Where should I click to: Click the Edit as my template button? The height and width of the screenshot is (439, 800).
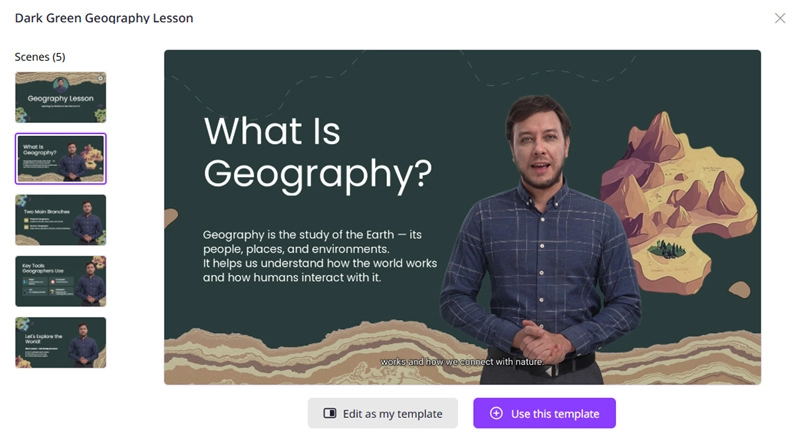tap(383, 413)
